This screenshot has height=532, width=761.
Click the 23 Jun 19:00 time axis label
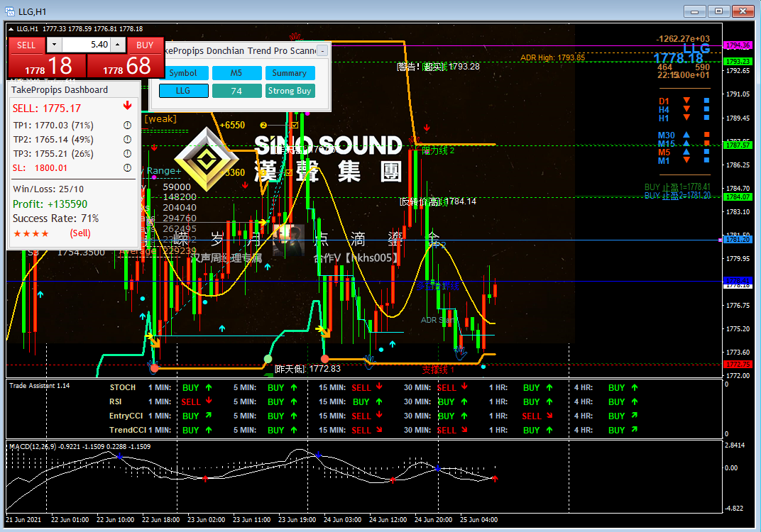[297, 519]
